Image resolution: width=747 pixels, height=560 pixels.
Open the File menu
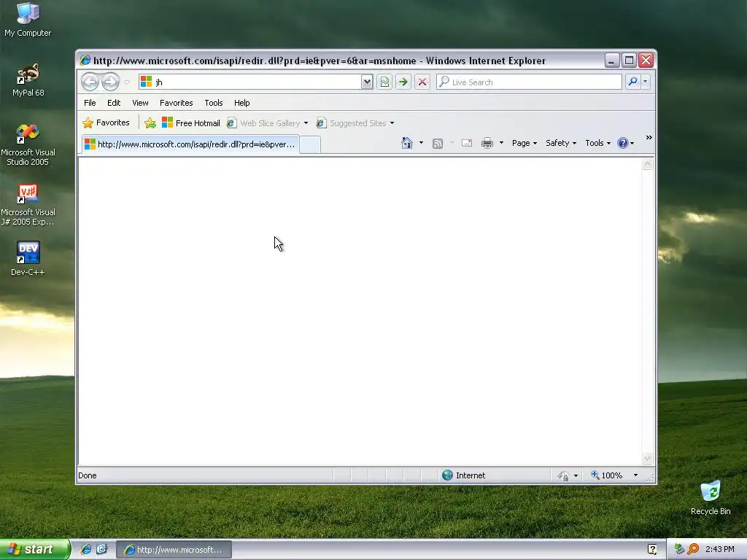tap(90, 103)
